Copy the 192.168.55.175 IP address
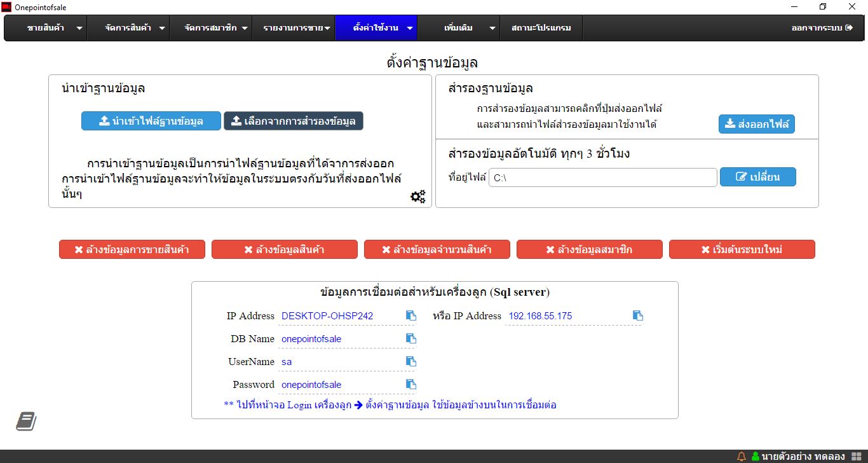 (x=638, y=316)
